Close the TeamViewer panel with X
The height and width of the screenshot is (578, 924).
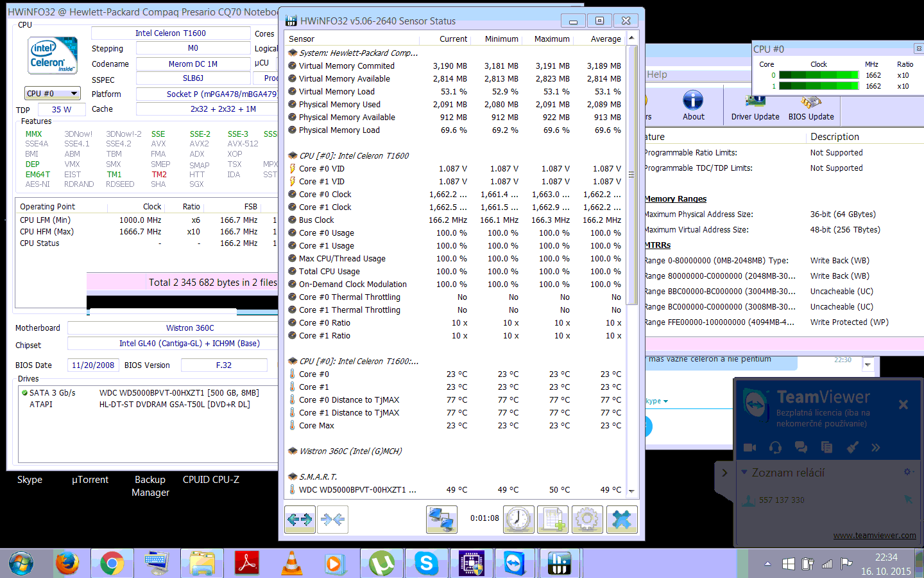click(903, 405)
